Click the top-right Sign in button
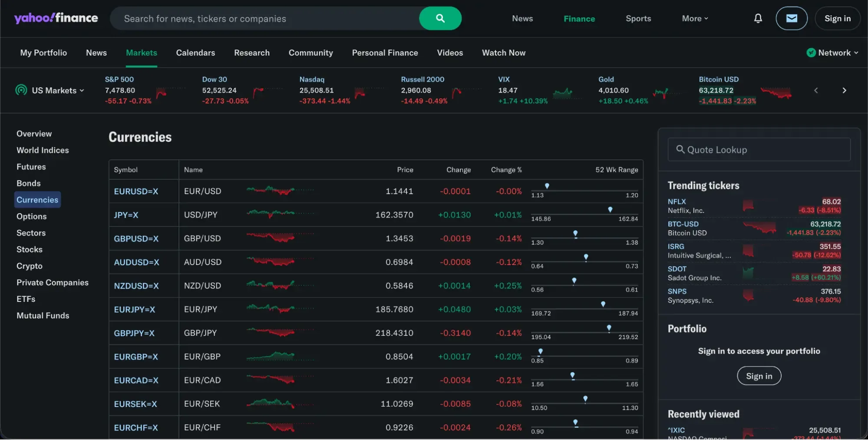This screenshot has width=868, height=440. click(838, 18)
